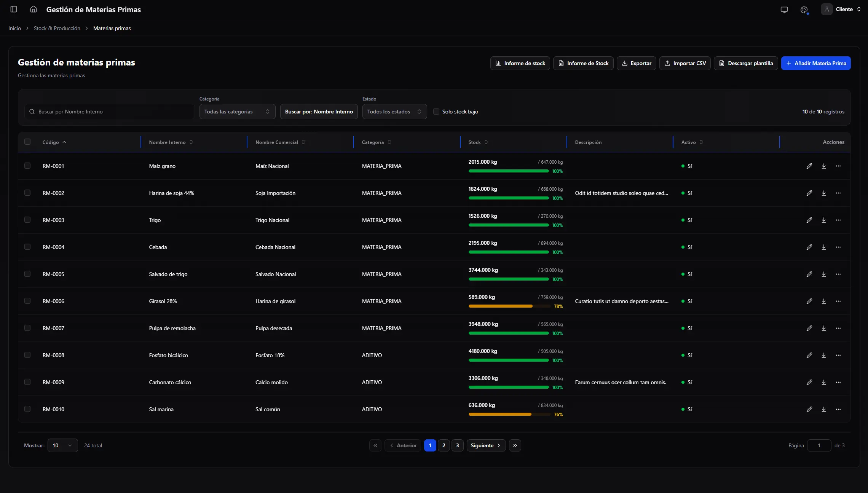
Task: Select current page 1 button
Action: click(430, 445)
